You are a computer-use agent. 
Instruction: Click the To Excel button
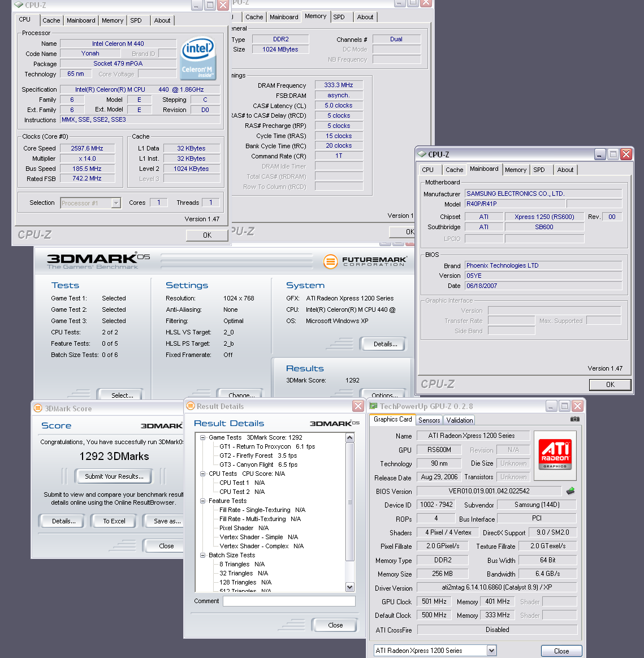(x=114, y=521)
